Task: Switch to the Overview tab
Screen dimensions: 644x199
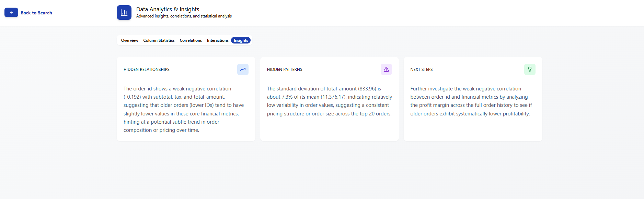Action: tap(129, 40)
